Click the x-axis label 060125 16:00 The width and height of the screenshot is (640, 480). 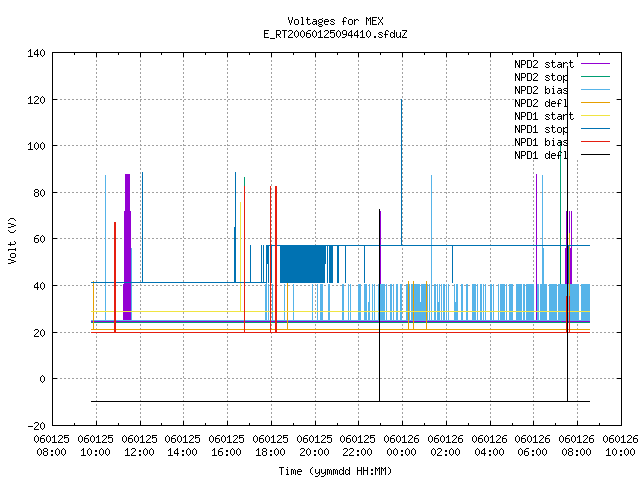[227, 446]
